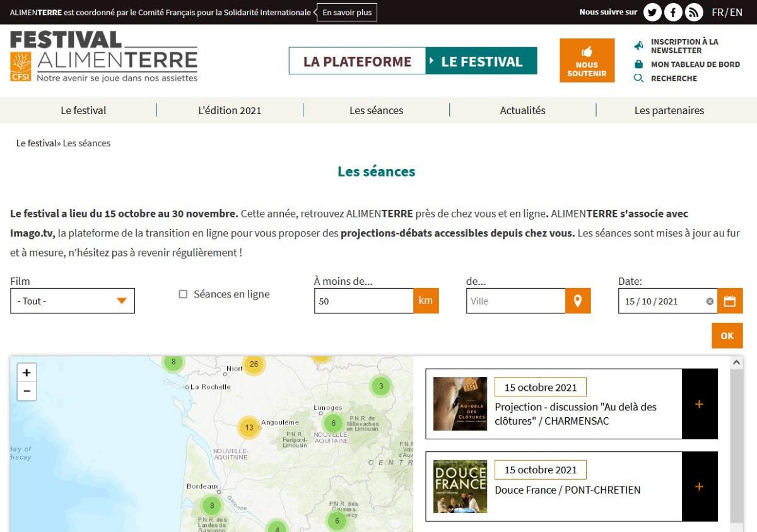The width and height of the screenshot is (757, 532).
Task: Switch to Le Festival tab
Action: point(481,61)
